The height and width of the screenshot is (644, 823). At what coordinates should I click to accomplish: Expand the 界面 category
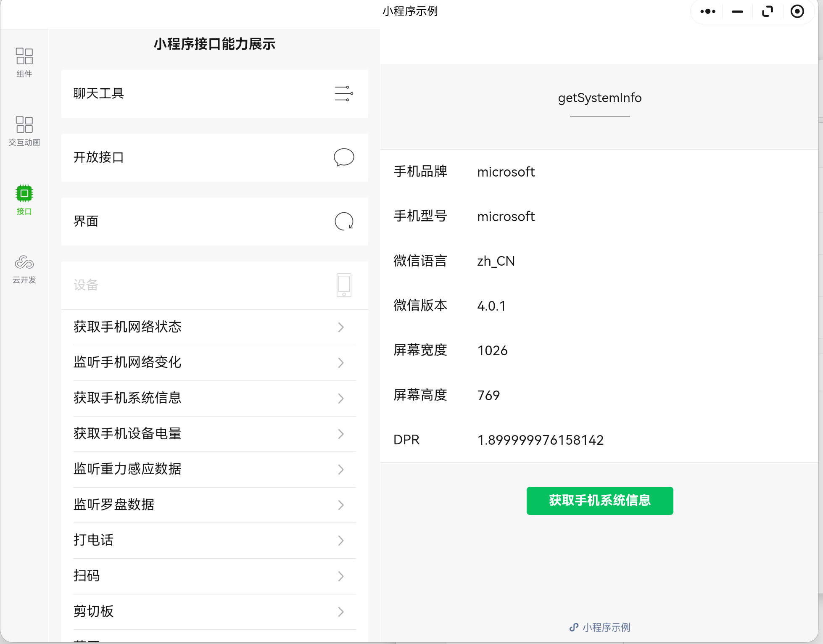coord(86,222)
